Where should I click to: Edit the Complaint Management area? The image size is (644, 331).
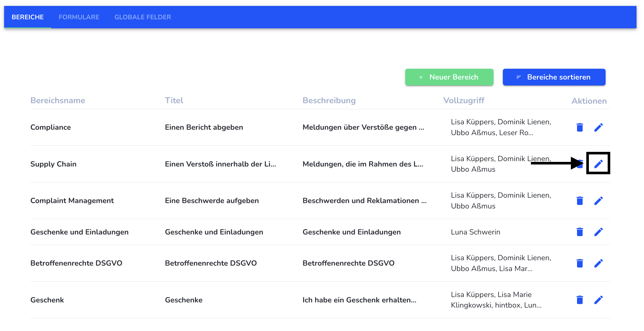tap(598, 201)
